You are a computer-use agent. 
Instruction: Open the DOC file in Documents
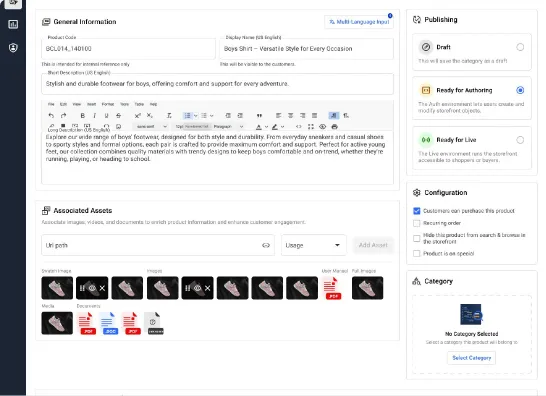[x=109, y=324]
